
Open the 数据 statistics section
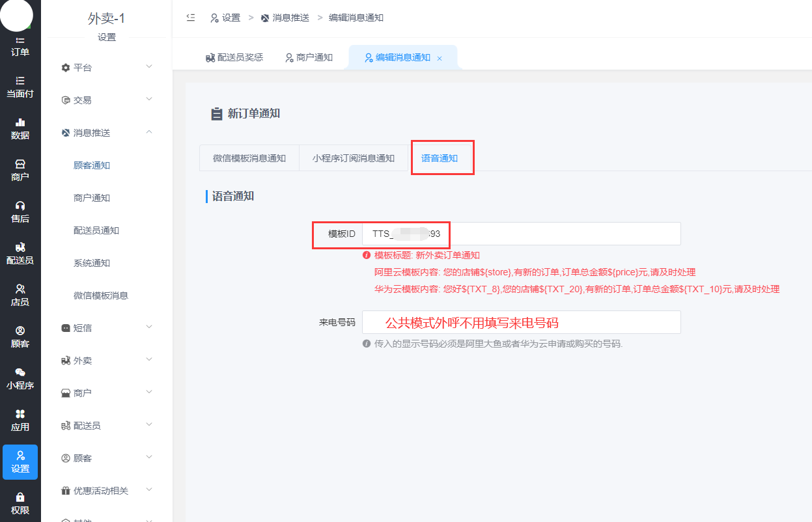[x=20, y=129]
